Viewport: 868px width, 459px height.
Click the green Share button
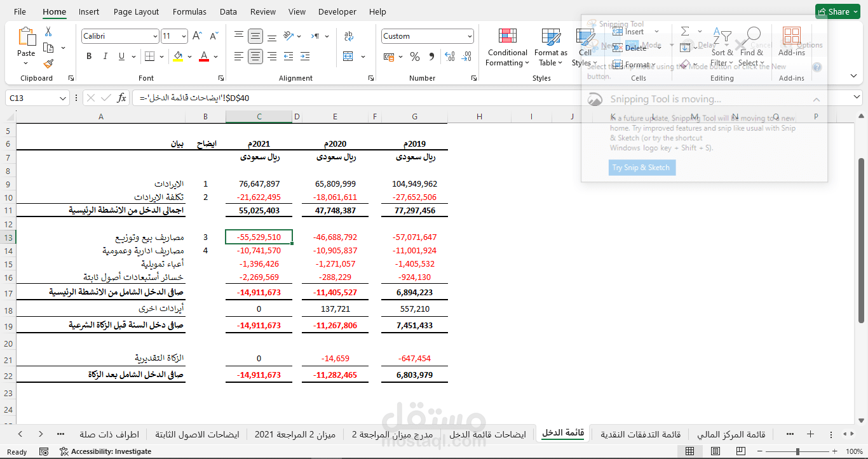coord(837,11)
